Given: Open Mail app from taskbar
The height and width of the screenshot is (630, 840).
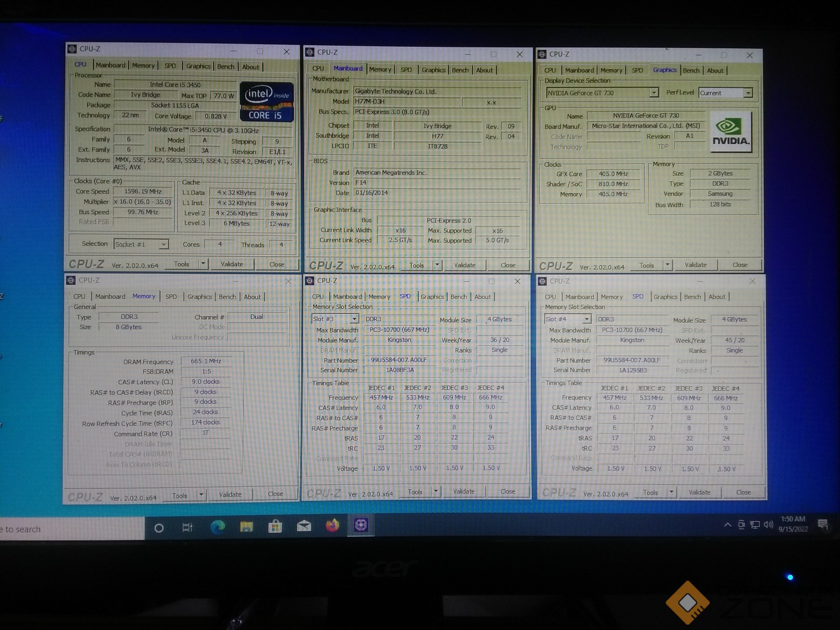Looking at the screenshot, I should click(304, 526).
